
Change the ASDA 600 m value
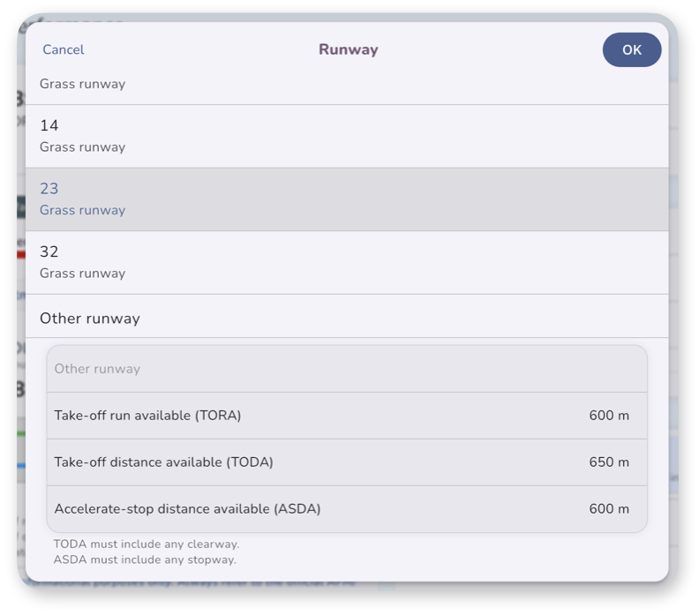pos(609,509)
